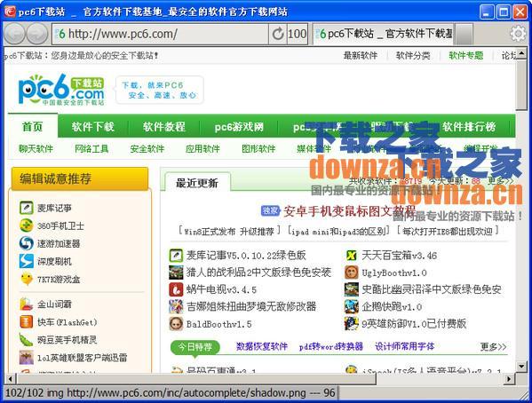Viewport: 532px width, 403px height.
Task: Click the 设计师常用字体 link
Action: point(404,346)
